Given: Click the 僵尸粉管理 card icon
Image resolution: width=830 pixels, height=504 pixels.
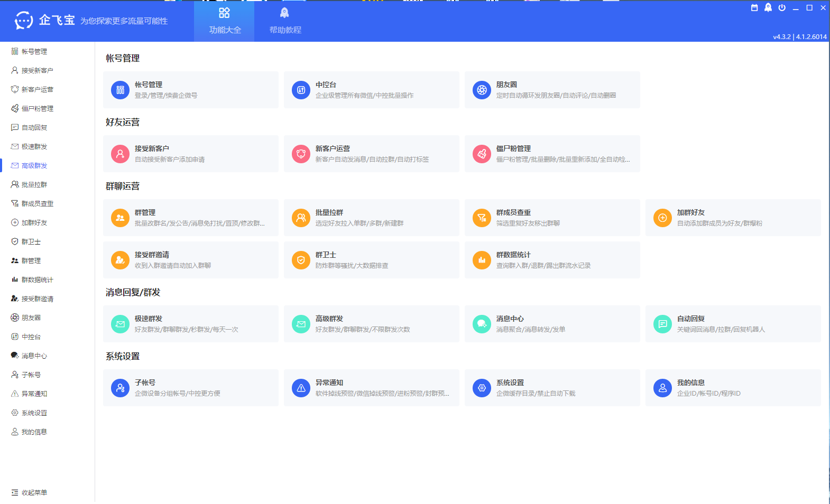Looking at the screenshot, I should [482, 154].
